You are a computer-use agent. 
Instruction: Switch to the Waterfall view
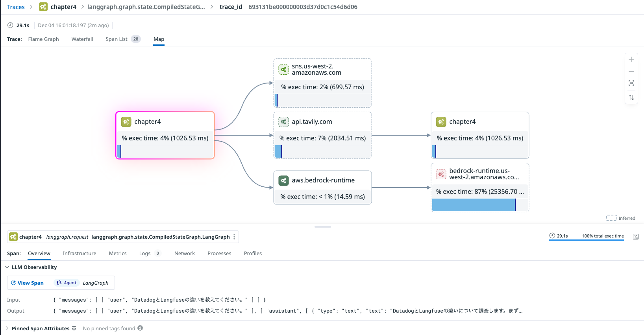click(82, 39)
